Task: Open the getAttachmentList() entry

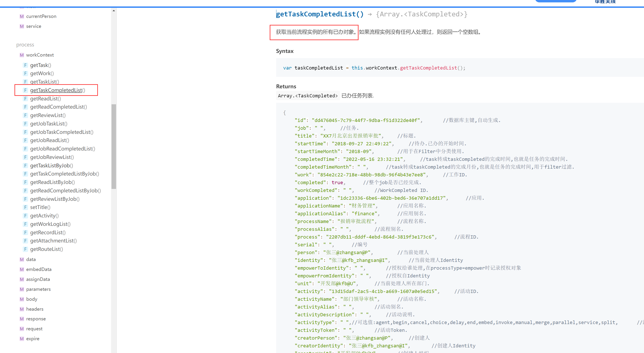Action: tap(53, 241)
